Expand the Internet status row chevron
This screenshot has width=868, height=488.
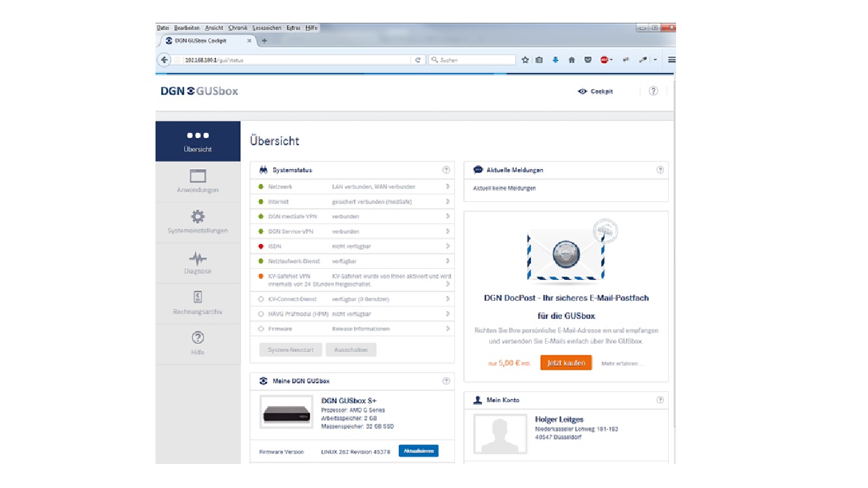click(448, 202)
